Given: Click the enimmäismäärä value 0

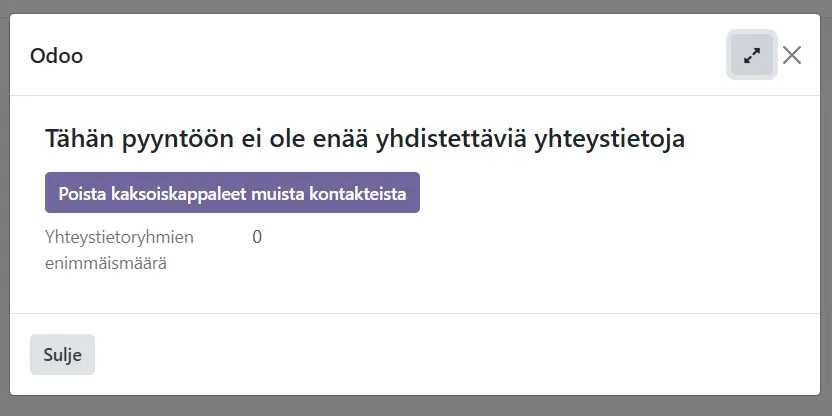Looking at the screenshot, I should coord(257,237).
